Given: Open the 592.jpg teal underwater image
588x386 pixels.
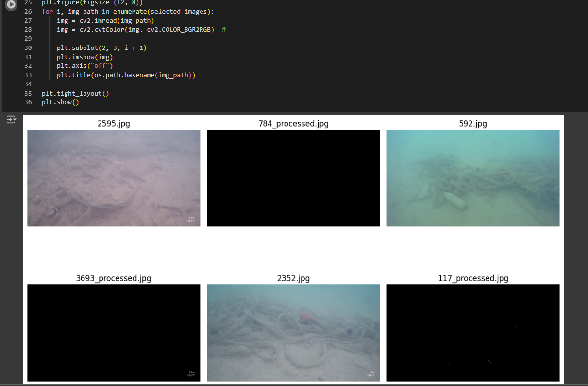Looking at the screenshot, I should (473, 178).
